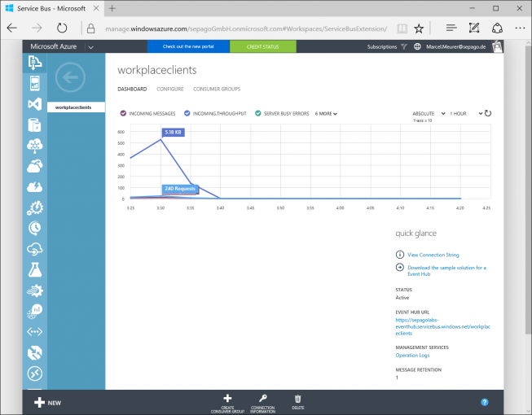Expand the Microsoft Azure header chevron

(x=90, y=47)
